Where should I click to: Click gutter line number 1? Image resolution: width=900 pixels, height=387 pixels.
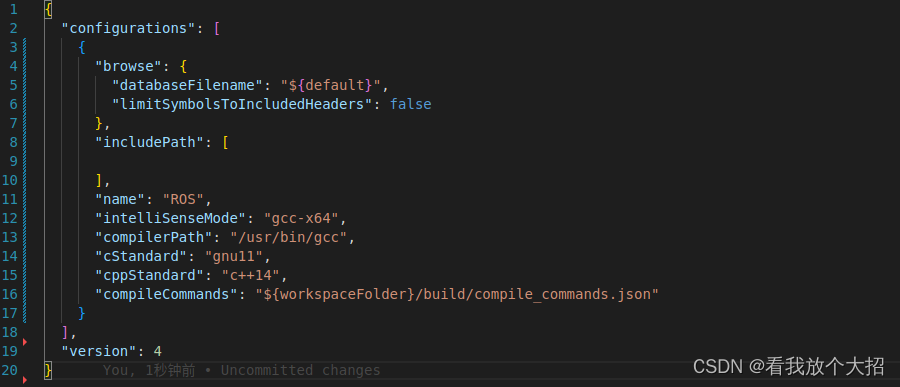[x=13, y=9]
